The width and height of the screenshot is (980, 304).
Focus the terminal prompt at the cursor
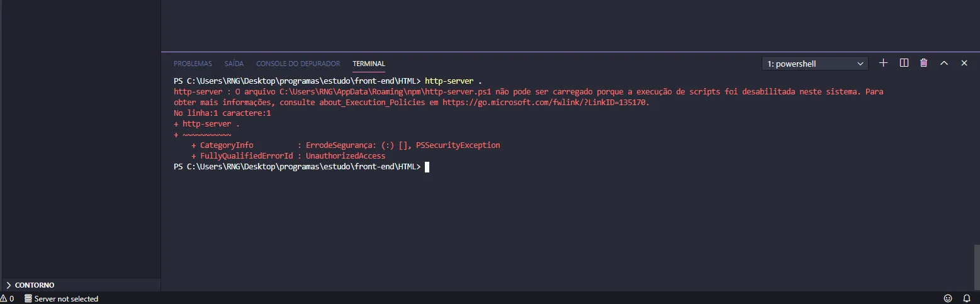(427, 167)
